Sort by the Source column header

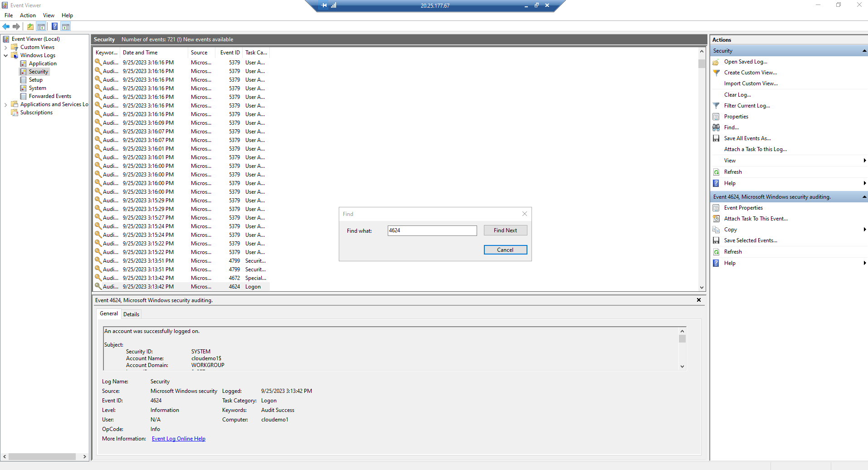coord(202,53)
